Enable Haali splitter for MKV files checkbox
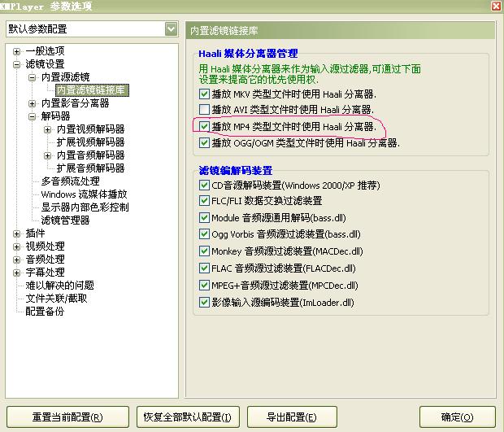The height and width of the screenshot is (432, 504). (x=204, y=94)
